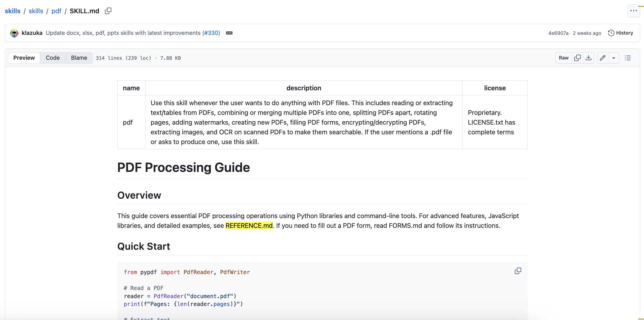644x320 pixels.
Task: Download raw file icon
Action: (588, 58)
